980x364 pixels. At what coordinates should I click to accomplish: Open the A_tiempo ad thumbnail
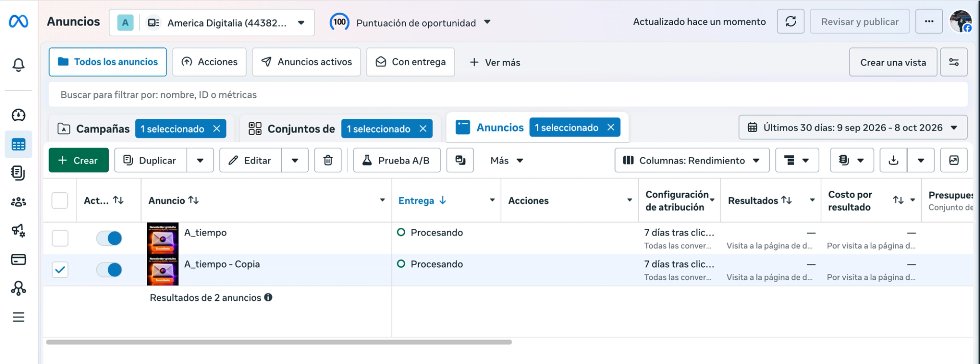tap(162, 238)
